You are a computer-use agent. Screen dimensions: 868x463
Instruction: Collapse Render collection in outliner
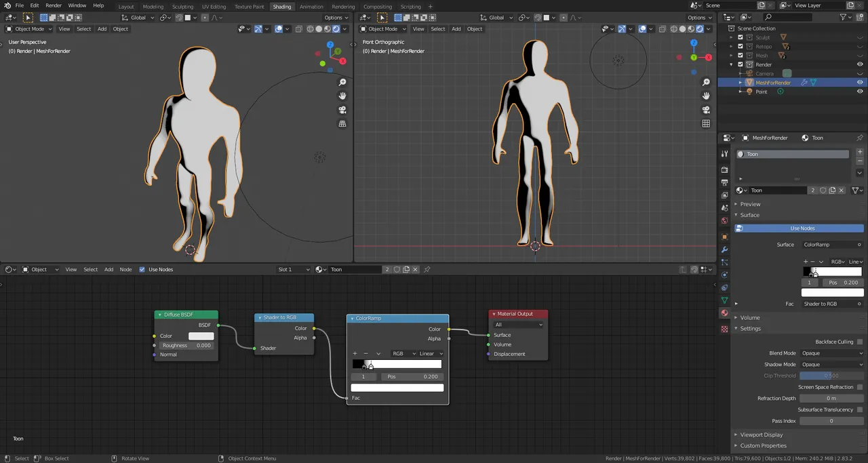pyautogui.click(x=732, y=64)
